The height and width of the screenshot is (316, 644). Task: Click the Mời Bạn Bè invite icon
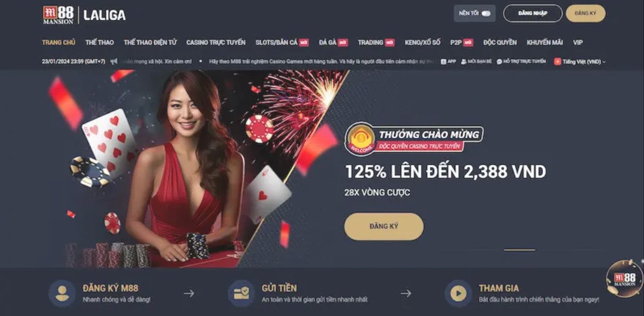tap(463, 62)
